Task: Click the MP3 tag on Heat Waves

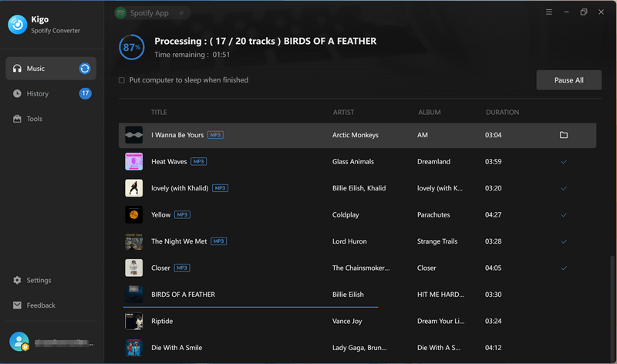Action: point(199,162)
